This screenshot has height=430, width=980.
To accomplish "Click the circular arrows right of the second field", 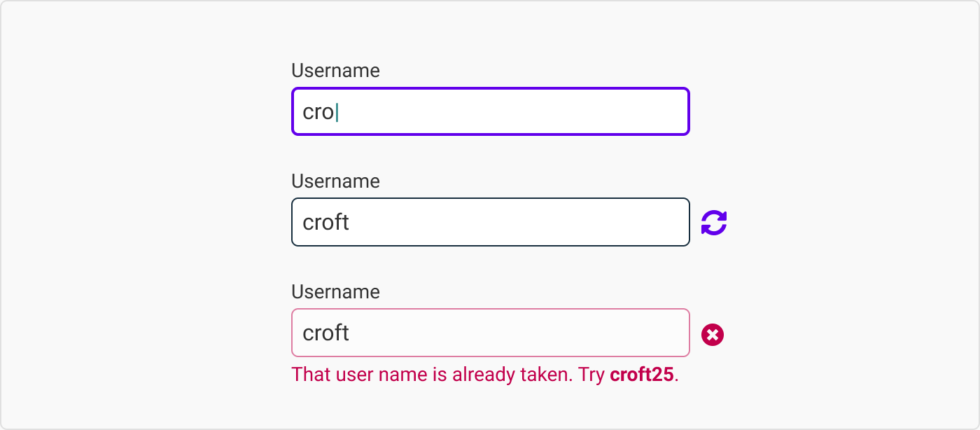I will [x=714, y=223].
